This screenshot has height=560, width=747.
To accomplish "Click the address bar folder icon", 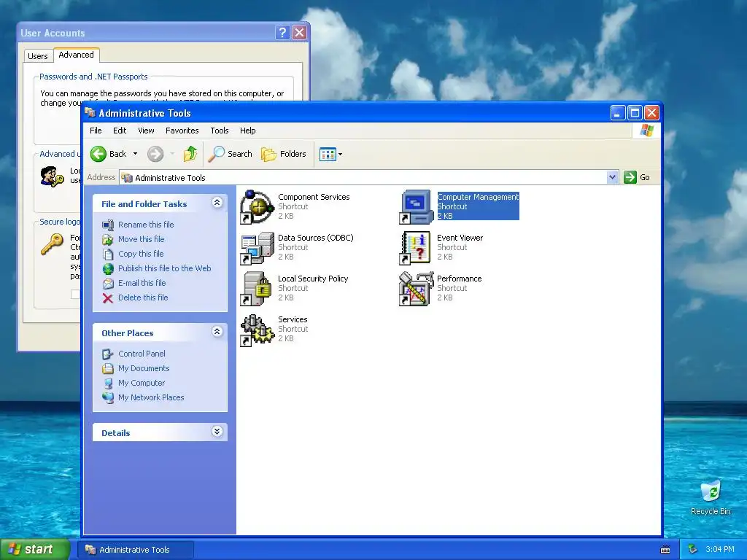I will [127, 178].
